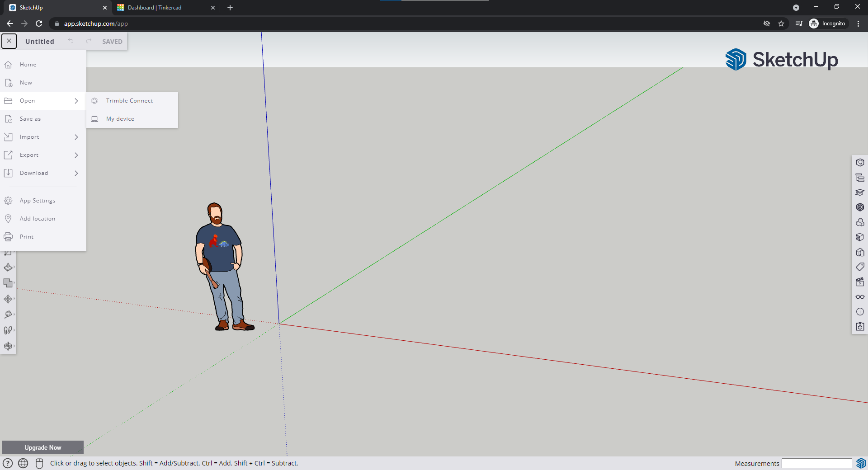The height and width of the screenshot is (470, 868).
Task: Open the Components three-cubes panel
Action: pos(860,222)
